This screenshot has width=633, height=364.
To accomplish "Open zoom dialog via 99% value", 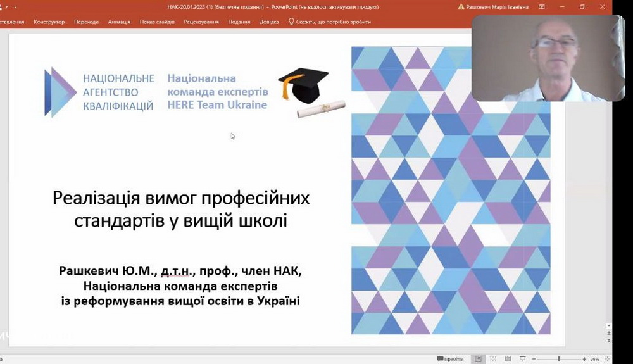I will [594, 359].
